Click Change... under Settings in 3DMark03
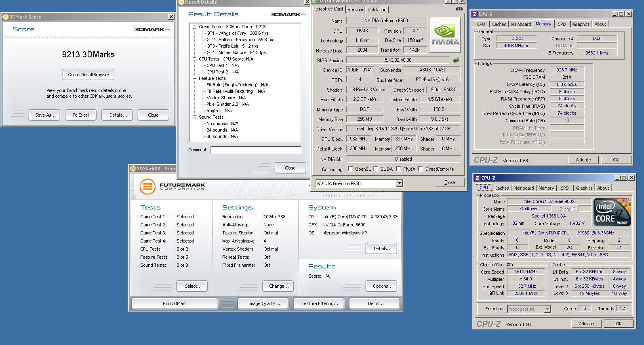This screenshot has width=644, height=345. point(279,286)
